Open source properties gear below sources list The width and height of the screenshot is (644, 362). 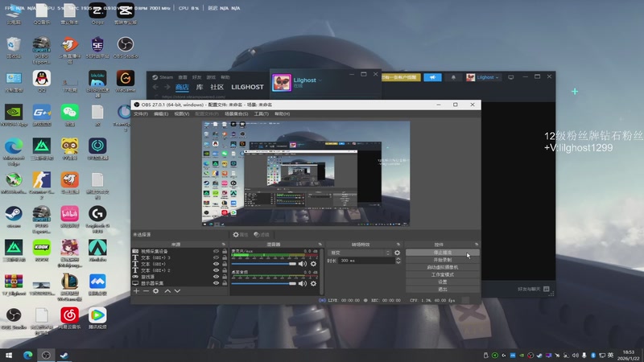pos(155,291)
